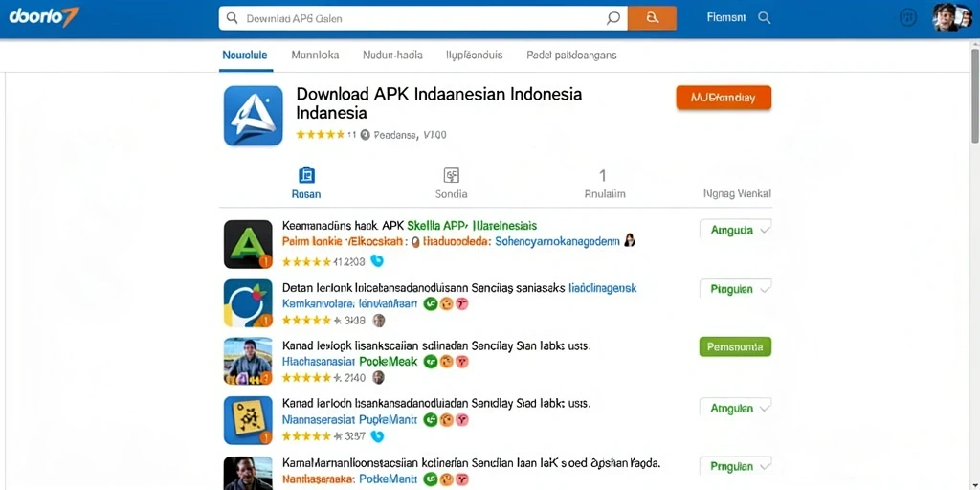
Task: Expand 'Pingulan' dropdown in 'Detan lerlonk' row
Action: [735, 289]
